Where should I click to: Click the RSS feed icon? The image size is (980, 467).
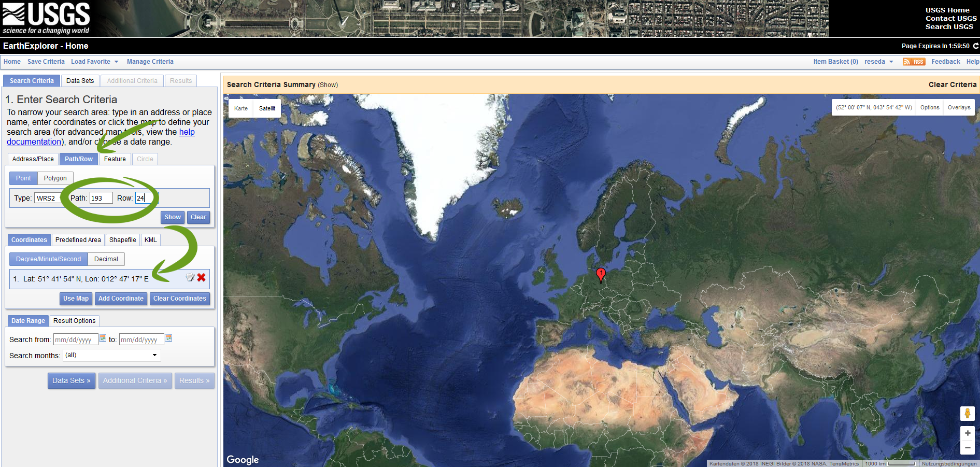pyautogui.click(x=914, y=62)
